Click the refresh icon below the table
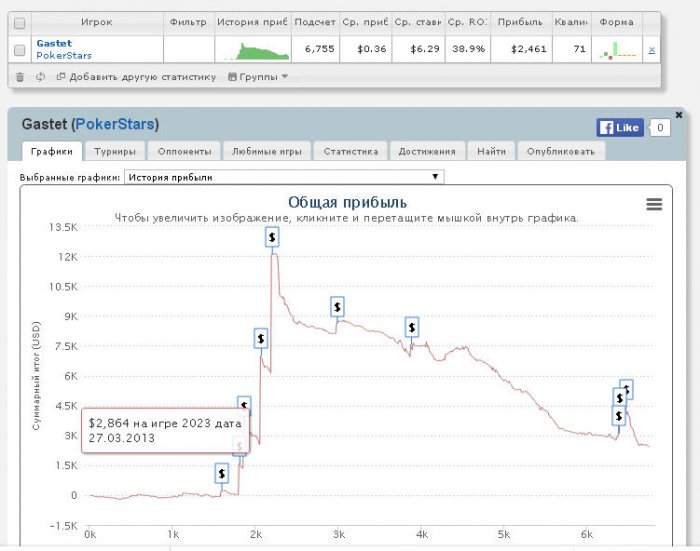The height and width of the screenshot is (551, 700). (x=41, y=77)
